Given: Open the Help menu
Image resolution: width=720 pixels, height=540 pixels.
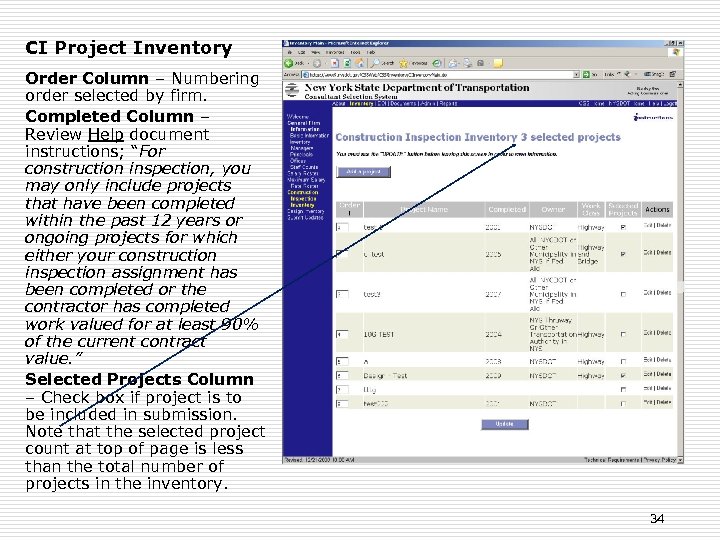Looking at the screenshot, I should coord(371,52).
